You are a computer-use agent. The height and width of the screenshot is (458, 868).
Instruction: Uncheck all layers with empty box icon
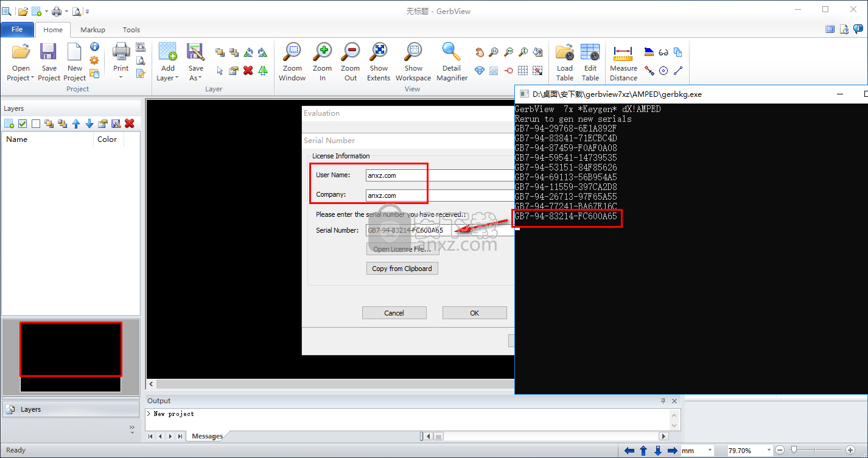[x=36, y=124]
